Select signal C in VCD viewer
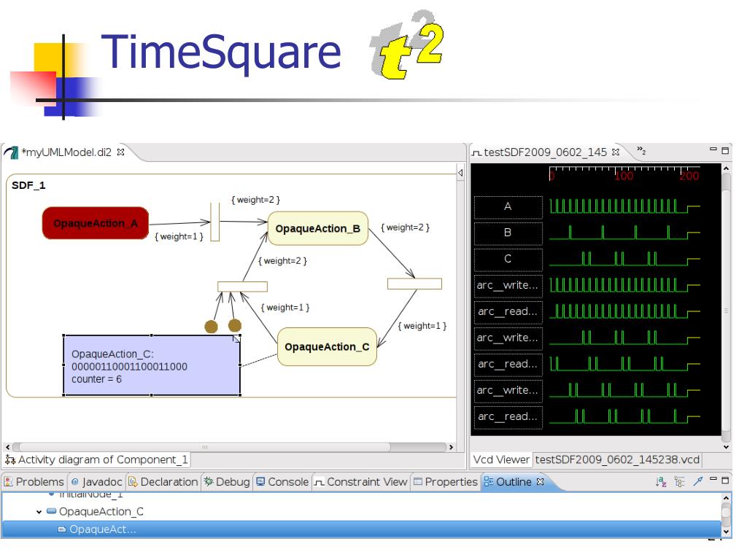The height and width of the screenshot is (560, 747). point(508,259)
